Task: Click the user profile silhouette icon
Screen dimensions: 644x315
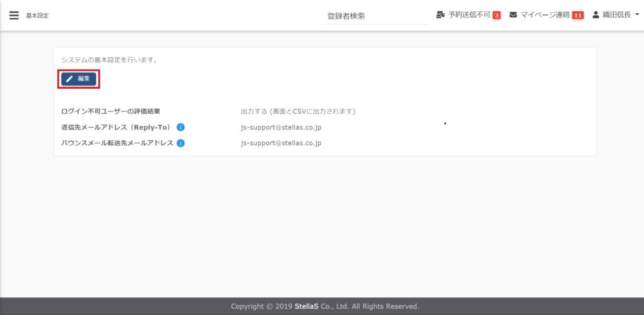Action: coord(596,14)
